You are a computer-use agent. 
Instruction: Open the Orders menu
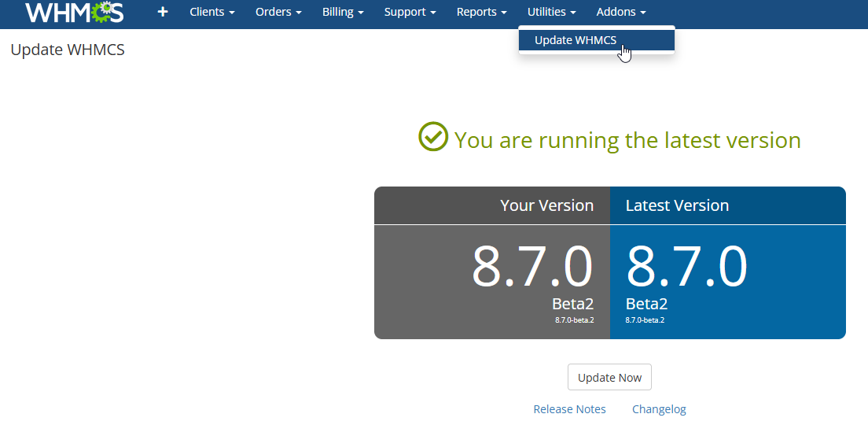point(278,12)
